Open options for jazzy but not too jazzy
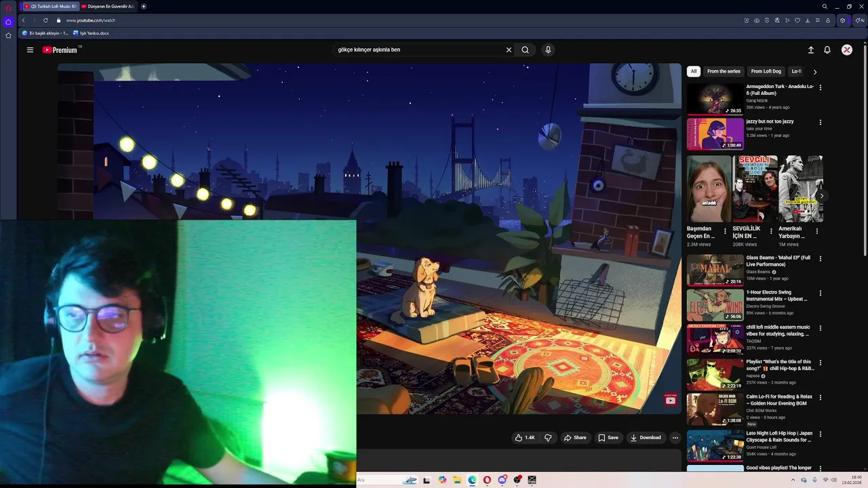This screenshot has height=488, width=868. 821,123
